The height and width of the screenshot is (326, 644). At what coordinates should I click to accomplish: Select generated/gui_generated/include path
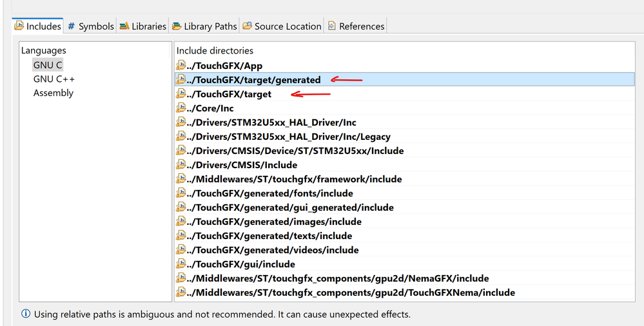pos(405,207)
